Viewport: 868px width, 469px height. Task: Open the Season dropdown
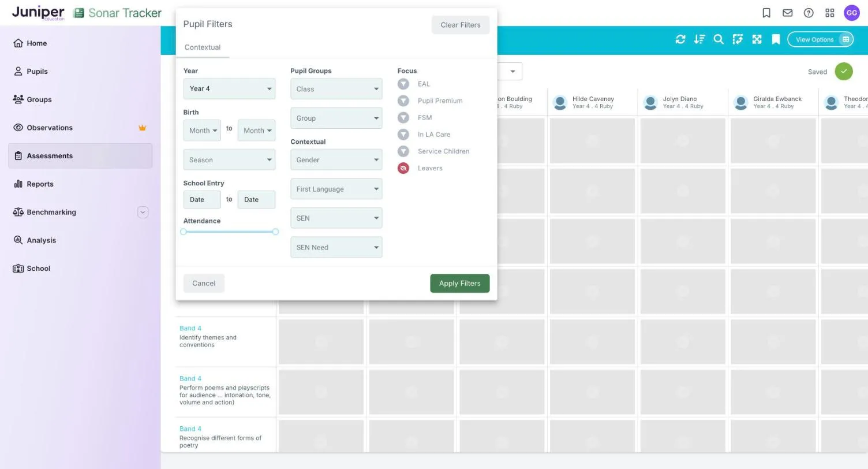point(229,159)
